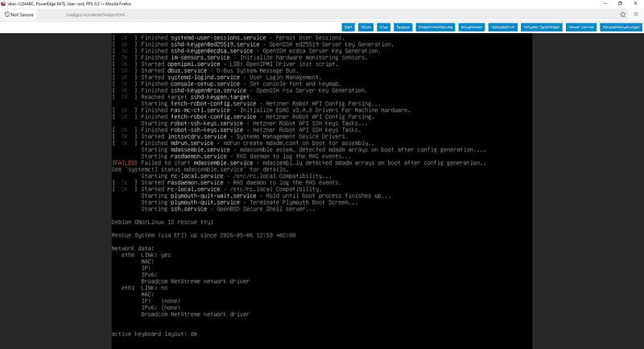Restore down the Firefox window
The width and height of the screenshot is (644, 349).
[x=620, y=3]
